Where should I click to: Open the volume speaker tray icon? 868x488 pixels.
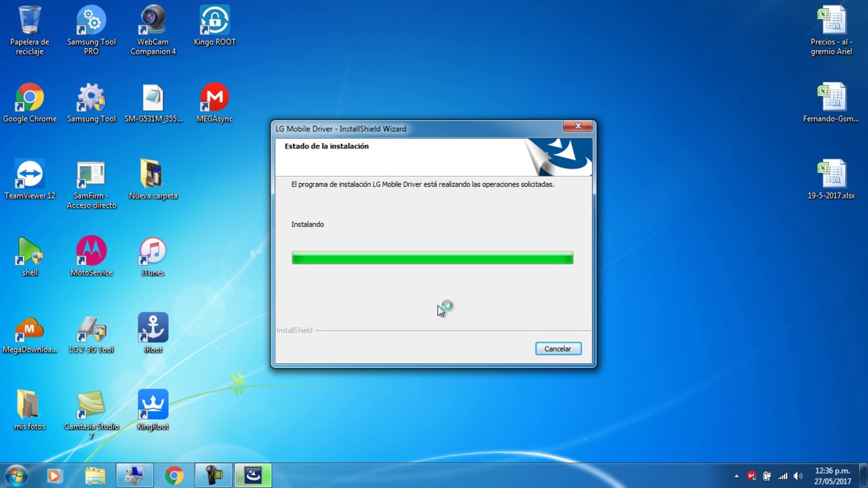point(798,476)
